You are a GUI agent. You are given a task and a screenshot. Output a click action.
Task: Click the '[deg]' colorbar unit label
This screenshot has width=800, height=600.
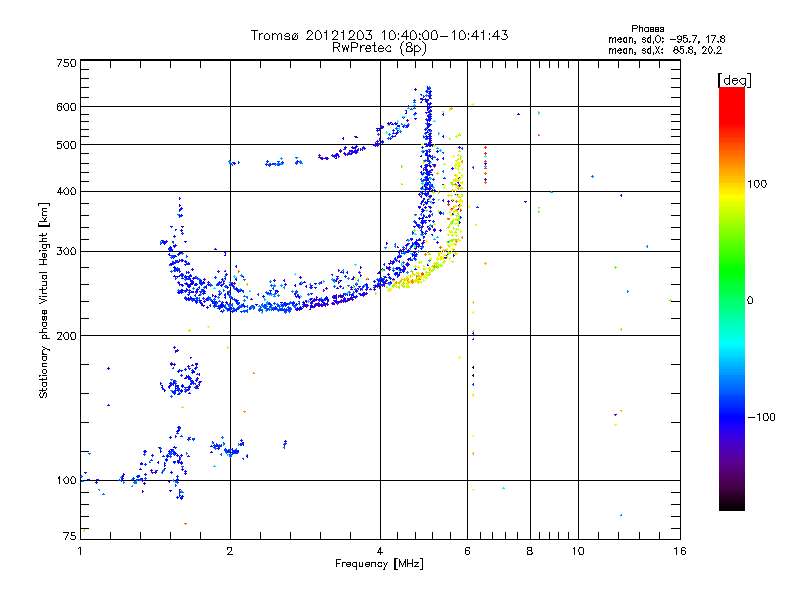734,80
